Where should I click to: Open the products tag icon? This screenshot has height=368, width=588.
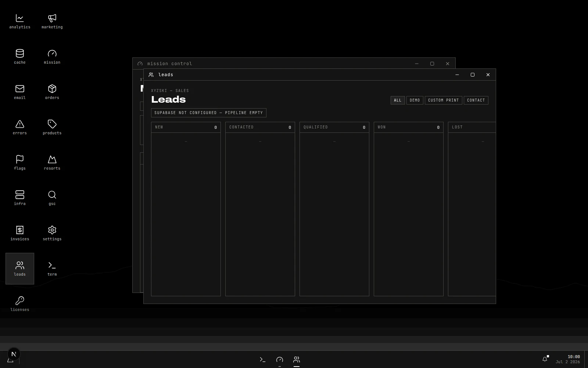click(x=52, y=127)
